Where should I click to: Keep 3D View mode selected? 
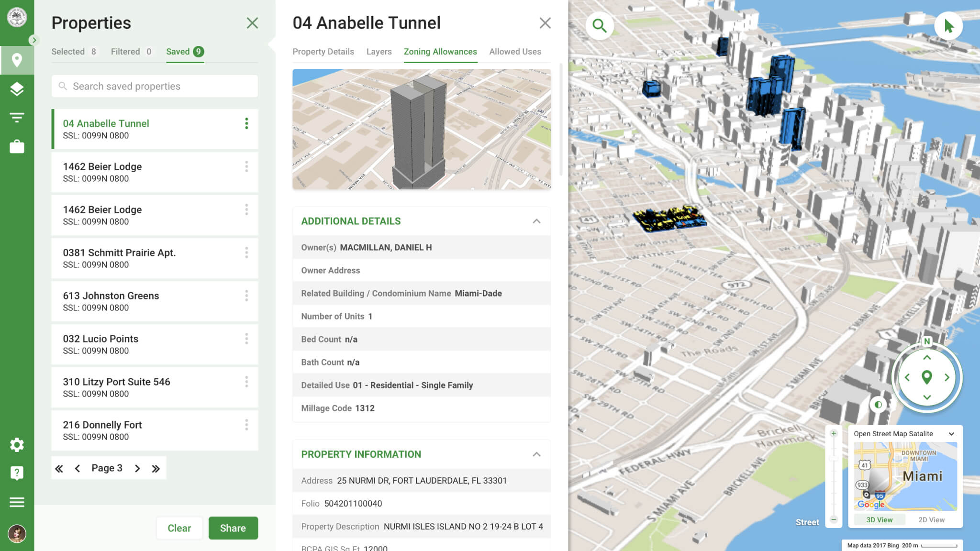879,519
